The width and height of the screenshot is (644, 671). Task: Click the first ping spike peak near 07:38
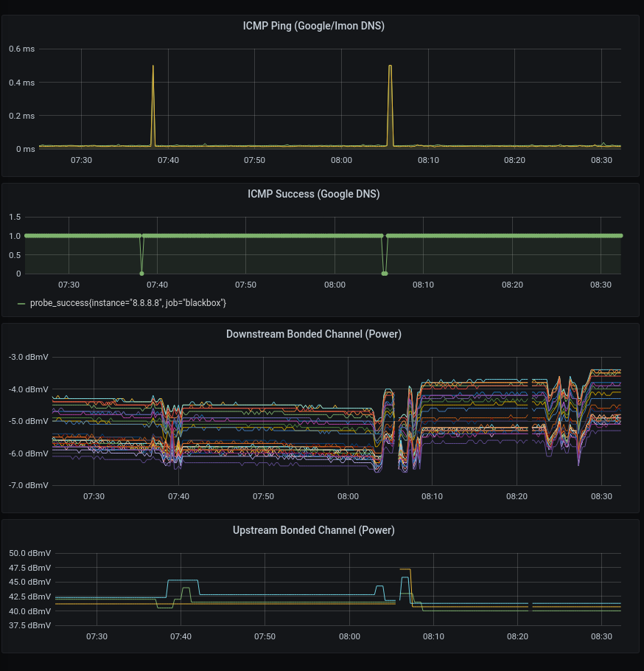[x=153, y=66]
